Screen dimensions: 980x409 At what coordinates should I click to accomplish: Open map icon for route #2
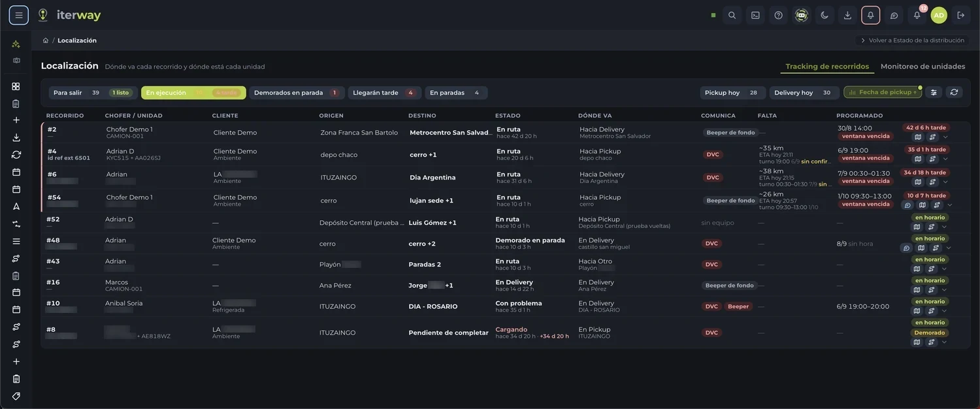[x=918, y=137]
